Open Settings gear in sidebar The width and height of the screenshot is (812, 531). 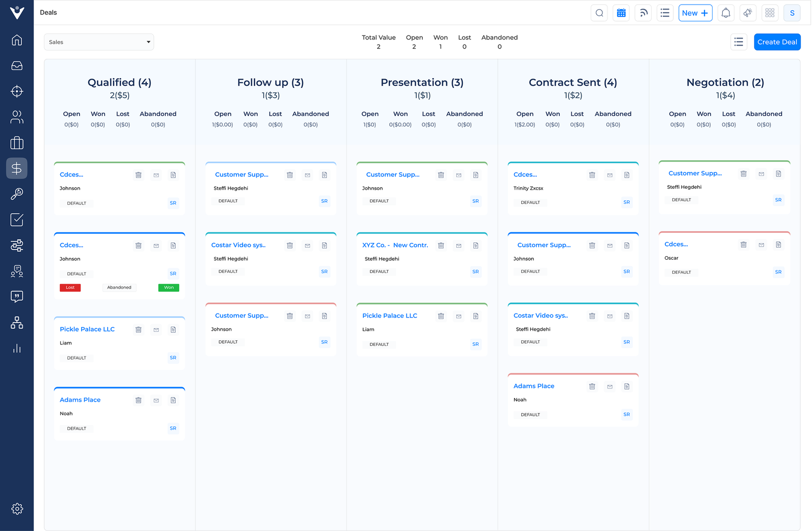17,509
